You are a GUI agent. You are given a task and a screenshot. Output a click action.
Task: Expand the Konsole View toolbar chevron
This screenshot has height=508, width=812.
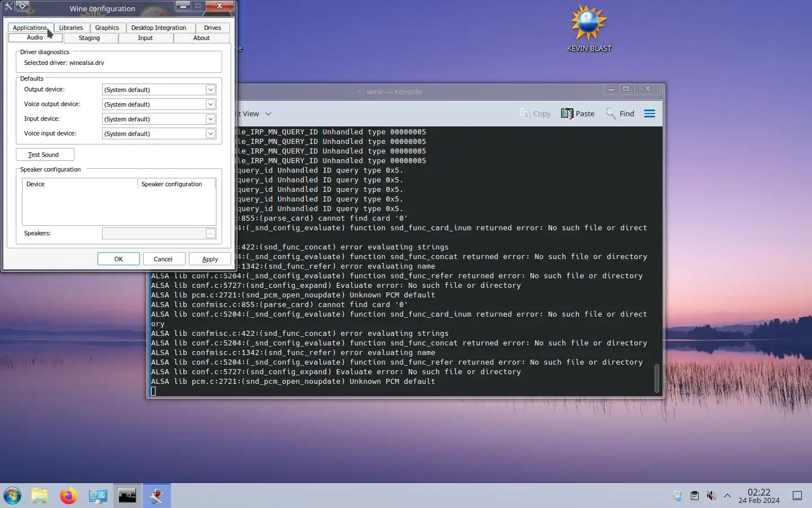(268, 113)
